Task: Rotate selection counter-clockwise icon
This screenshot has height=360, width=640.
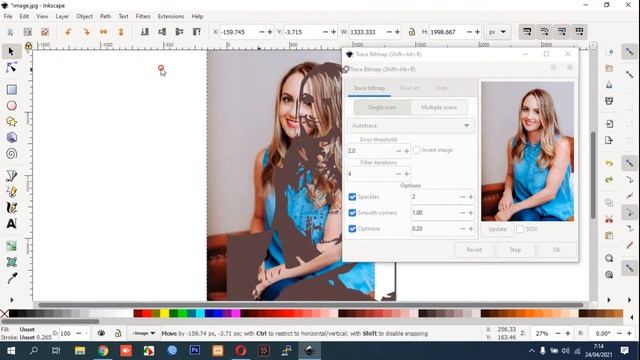Action: (x=68, y=32)
